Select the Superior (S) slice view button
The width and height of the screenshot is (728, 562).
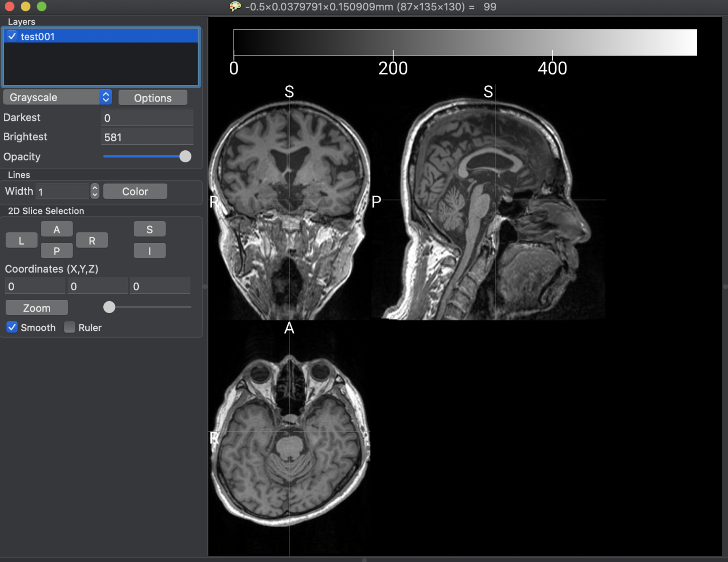149,229
